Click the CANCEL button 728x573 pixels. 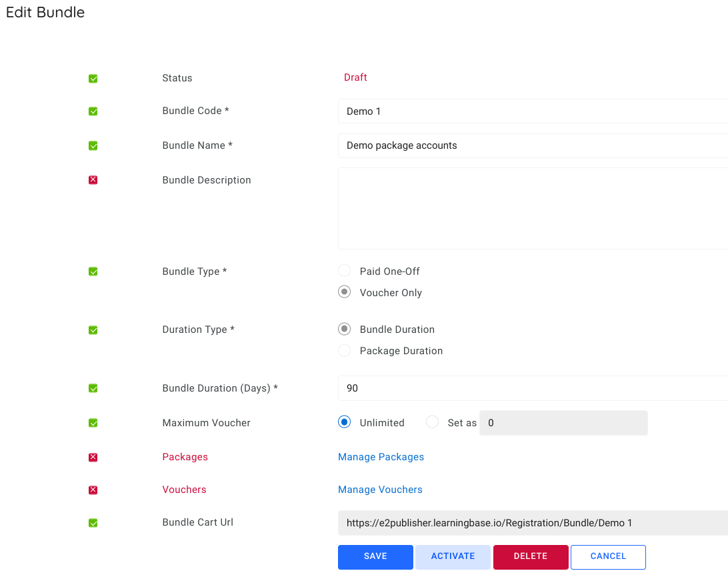point(608,557)
